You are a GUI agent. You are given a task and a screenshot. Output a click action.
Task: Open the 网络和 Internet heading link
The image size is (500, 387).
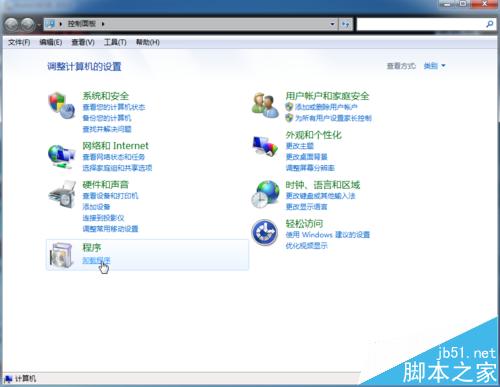pyautogui.click(x=115, y=146)
